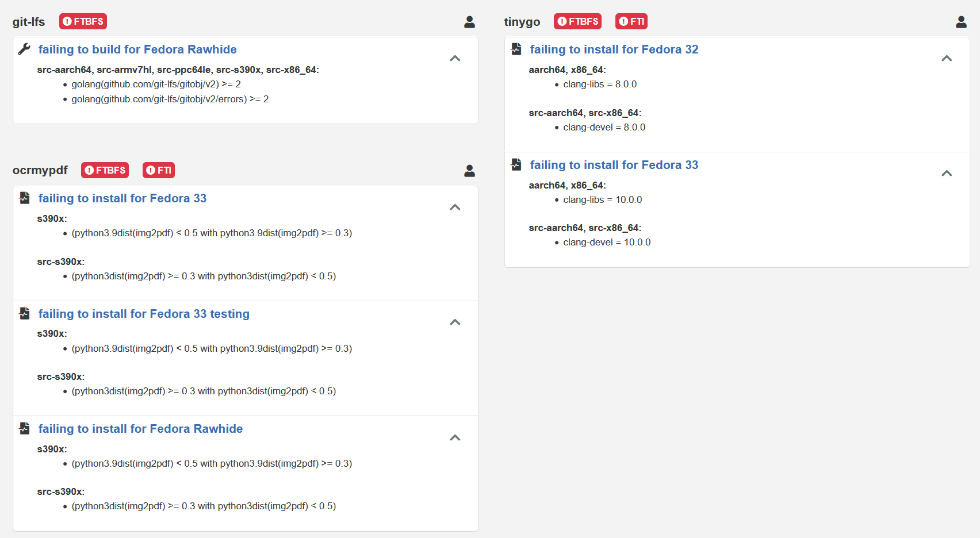
Task: Click clang-devel = 10.0.0 requirement
Action: coord(607,242)
